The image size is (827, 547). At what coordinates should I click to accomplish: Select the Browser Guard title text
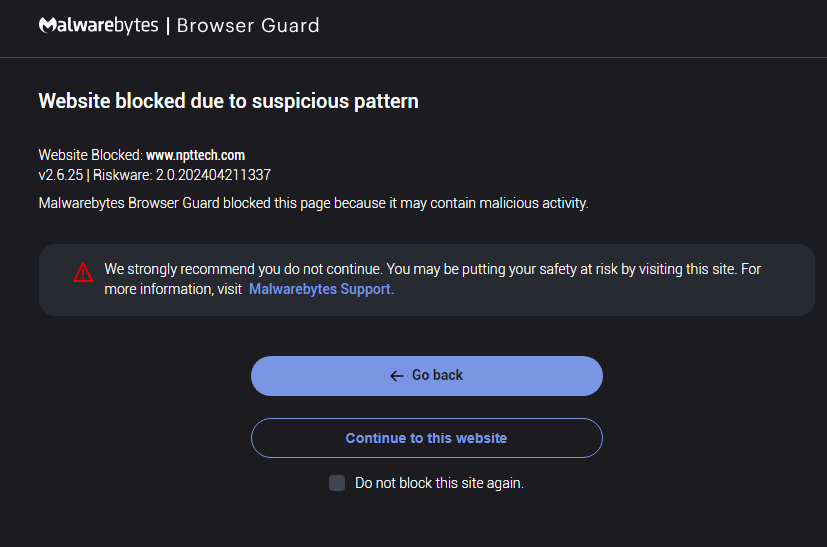(248, 25)
